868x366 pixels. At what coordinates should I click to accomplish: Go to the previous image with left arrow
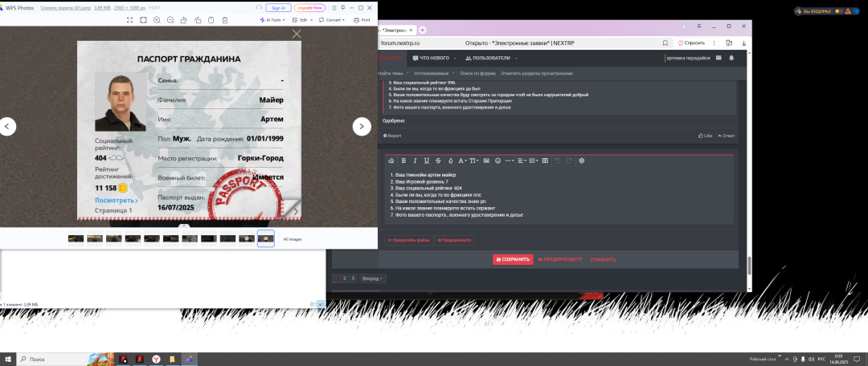coord(7,127)
